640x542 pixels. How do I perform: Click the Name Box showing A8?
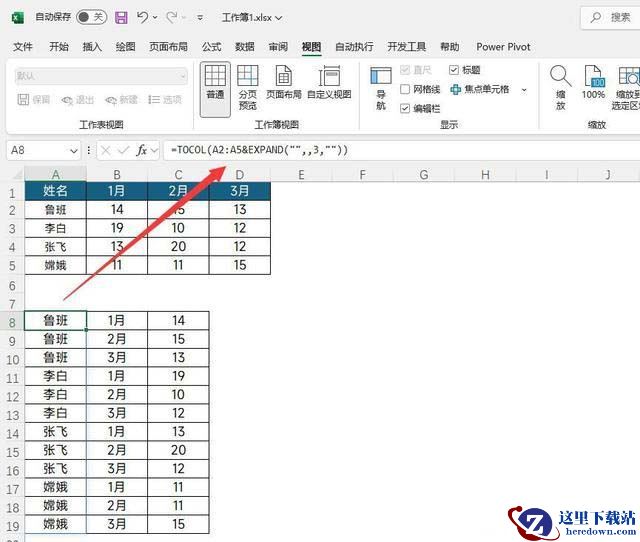coord(38,150)
